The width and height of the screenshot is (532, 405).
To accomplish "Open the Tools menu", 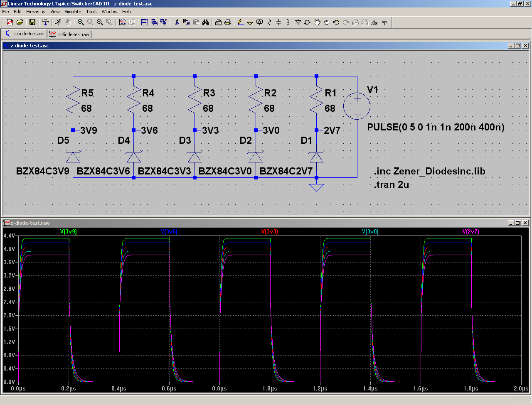I will pos(91,12).
